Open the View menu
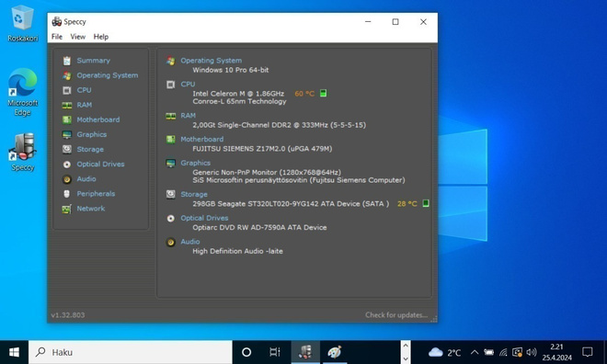 tap(78, 37)
